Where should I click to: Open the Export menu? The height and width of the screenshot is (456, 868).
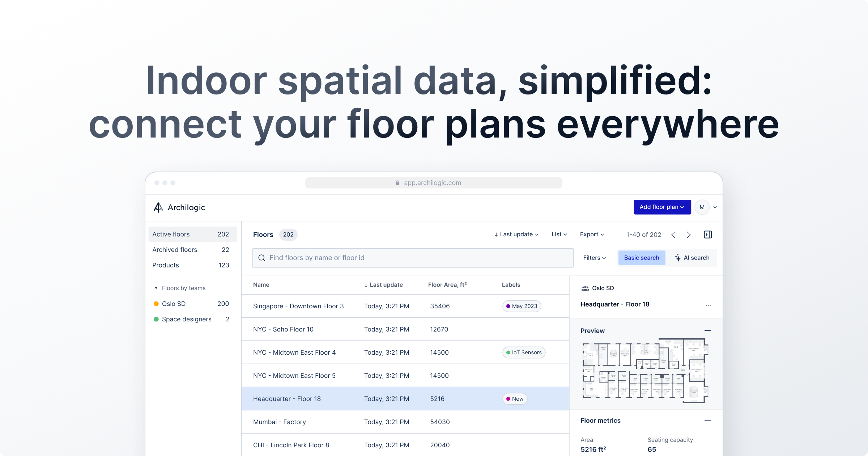(x=592, y=235)
